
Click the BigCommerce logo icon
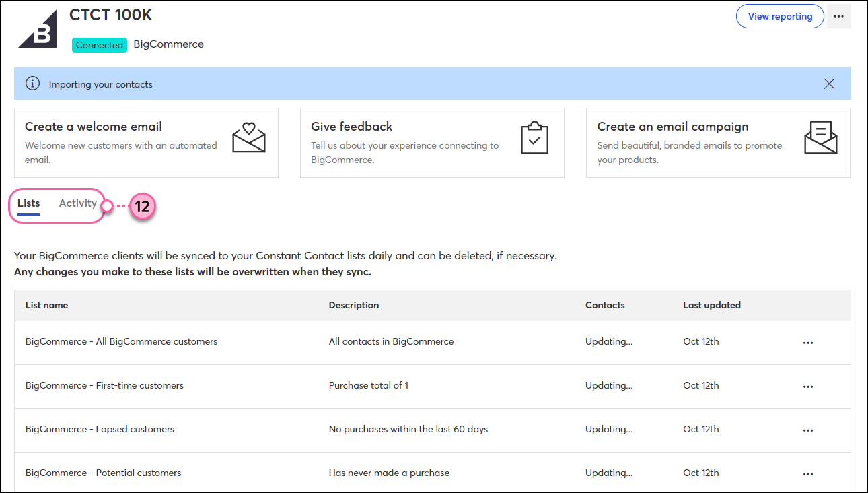click(38, 29)
